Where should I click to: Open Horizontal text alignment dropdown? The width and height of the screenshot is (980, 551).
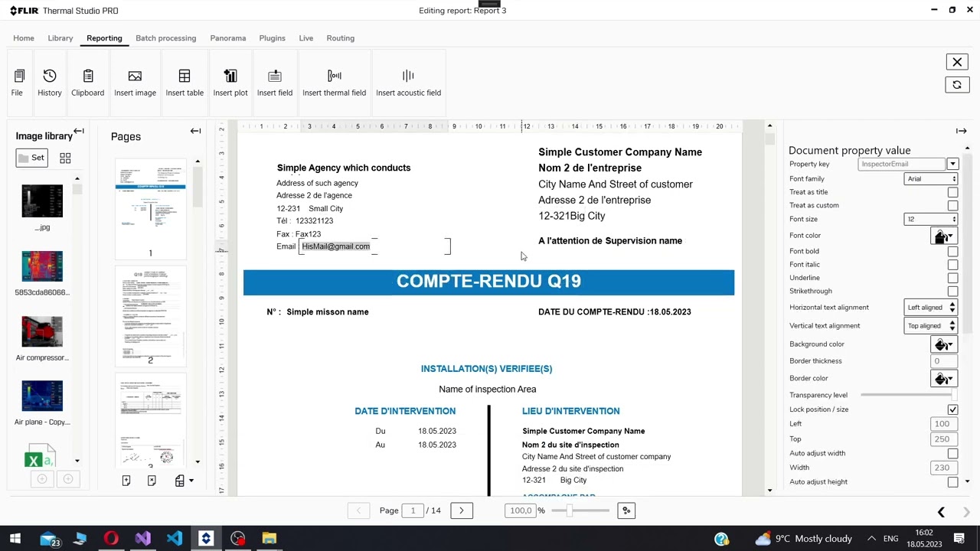point(931,308)
